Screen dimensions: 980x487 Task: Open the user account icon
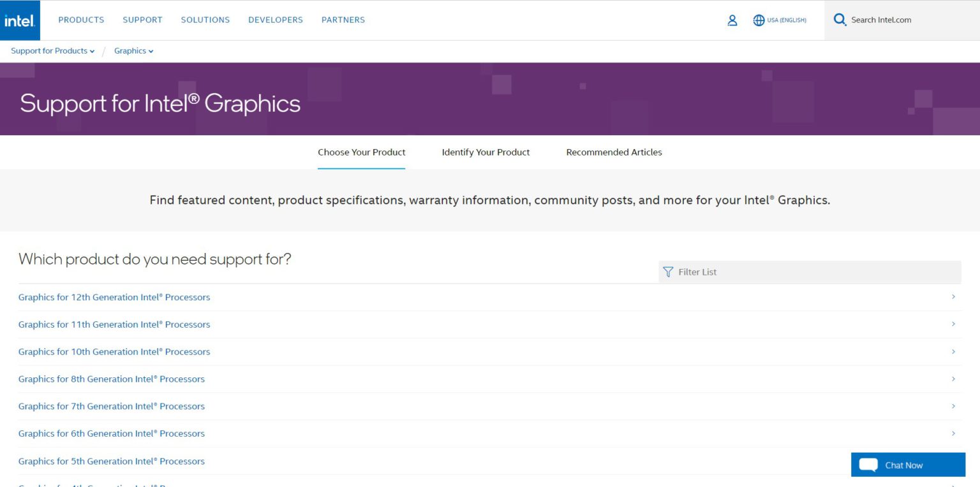[732, 20]
